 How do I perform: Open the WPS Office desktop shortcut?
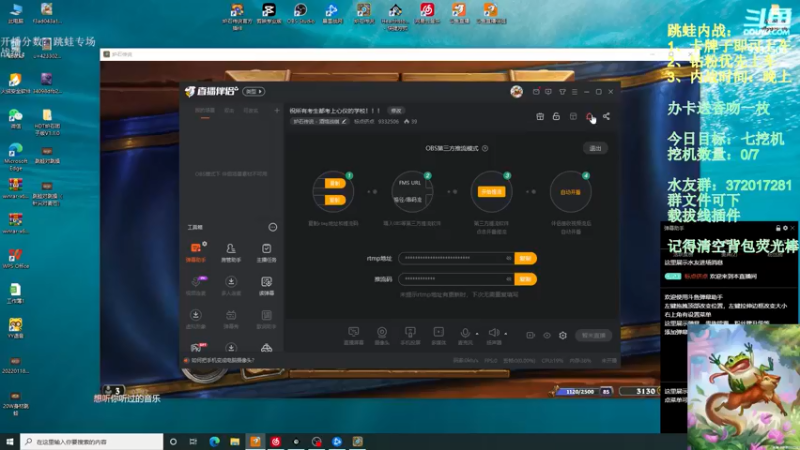(x=15, y=258)
